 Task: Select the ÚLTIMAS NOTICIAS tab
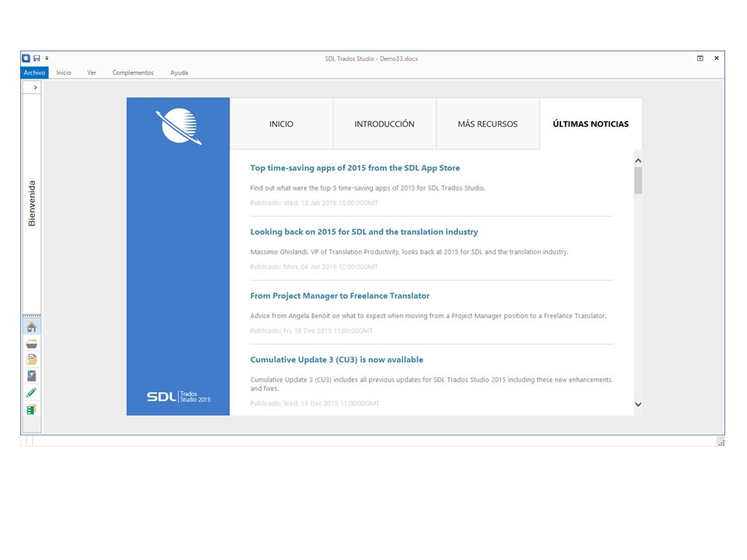pyautogui.click(x=591, y=124)
